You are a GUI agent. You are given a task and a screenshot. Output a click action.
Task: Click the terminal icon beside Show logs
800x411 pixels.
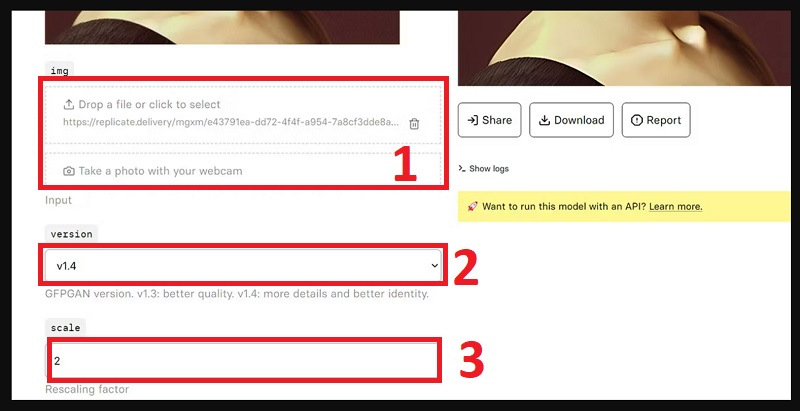point(462,168)
